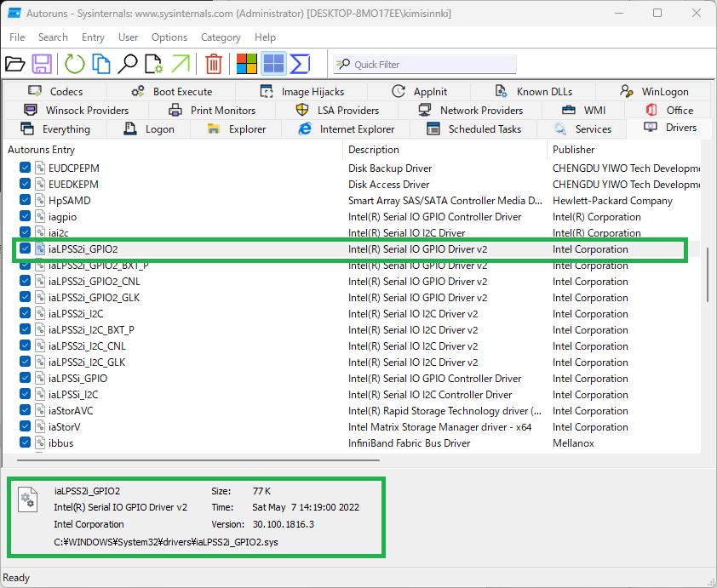Switch to the Scheduled Tasks tab
Viewport: 717px width, 588px height.
tap(473, 128)
